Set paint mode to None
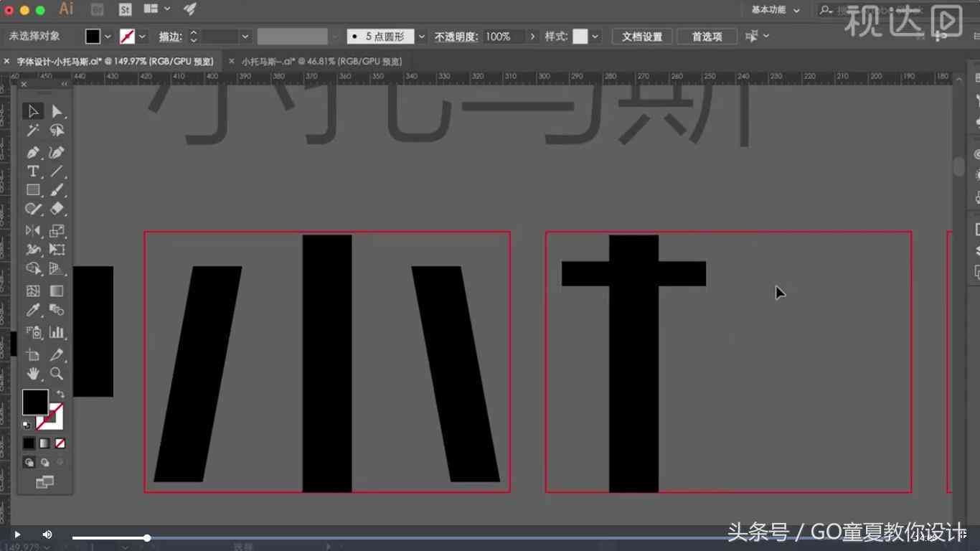The image size is (980, 551). click(x=60, y=443)
